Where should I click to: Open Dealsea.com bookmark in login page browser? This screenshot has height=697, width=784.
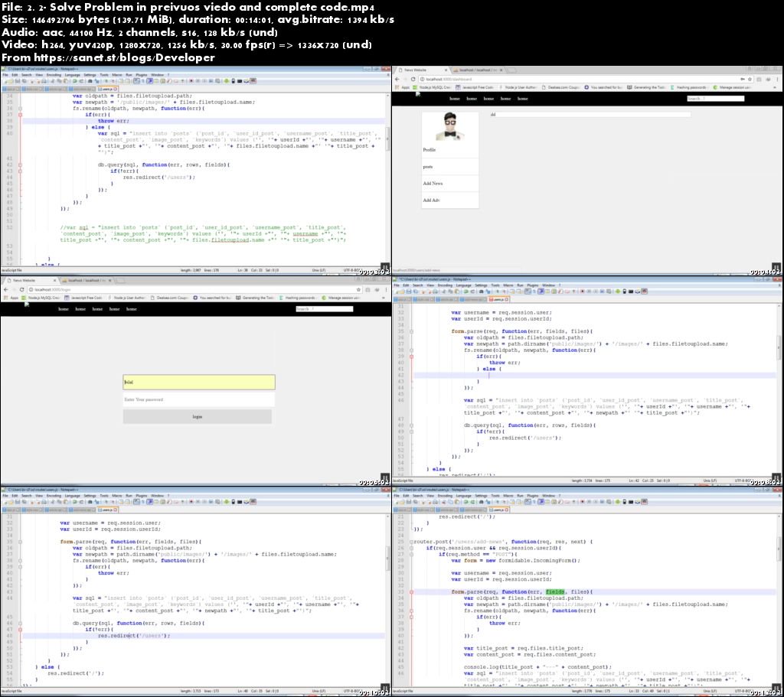(x=169, y=298)
